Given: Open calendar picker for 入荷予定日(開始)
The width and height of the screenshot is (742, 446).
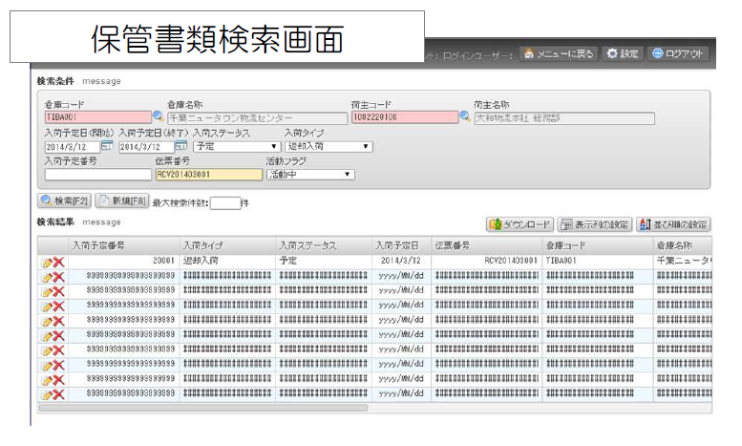Looking at the screenshot, I should [x=107, y=147].
